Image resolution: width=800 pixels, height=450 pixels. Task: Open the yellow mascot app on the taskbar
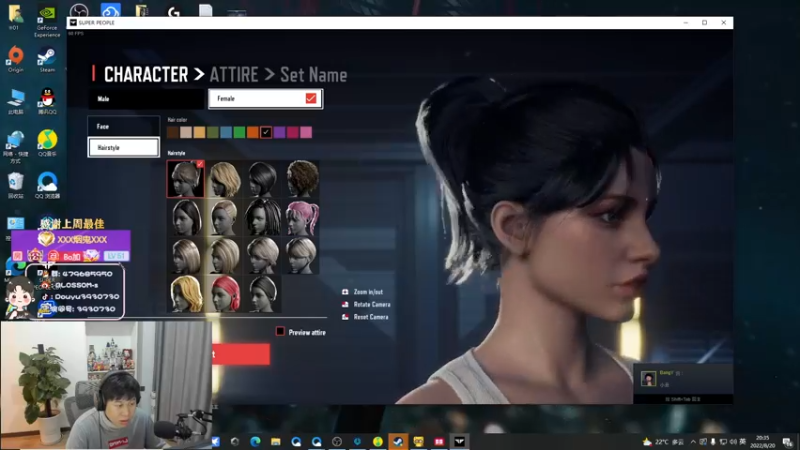tap(418, 441)
